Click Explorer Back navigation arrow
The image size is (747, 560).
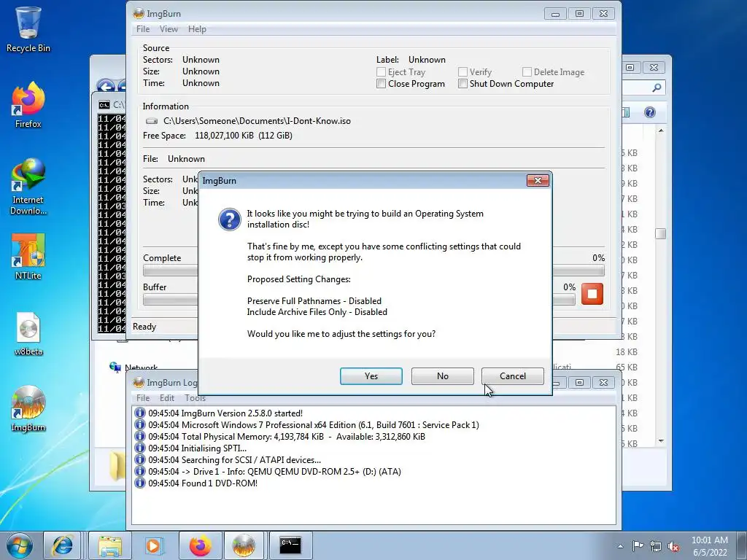[106, 86]
